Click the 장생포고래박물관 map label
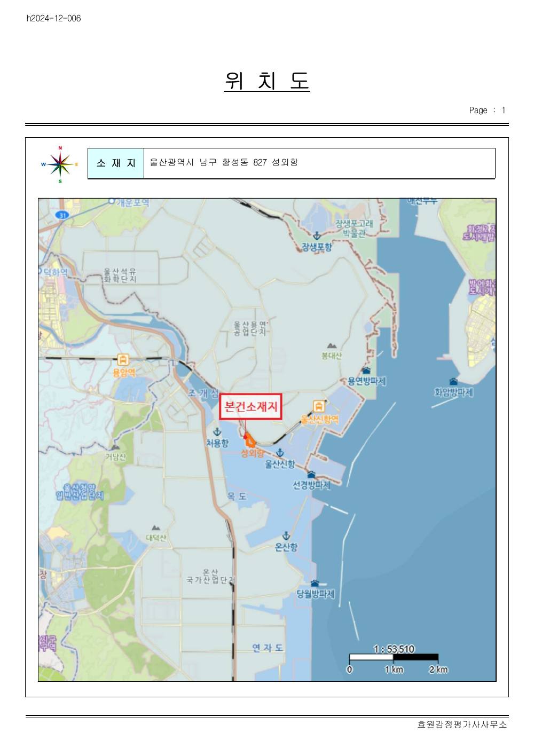Viewport: 534px width, 756px height. click(x=354, y=228)
